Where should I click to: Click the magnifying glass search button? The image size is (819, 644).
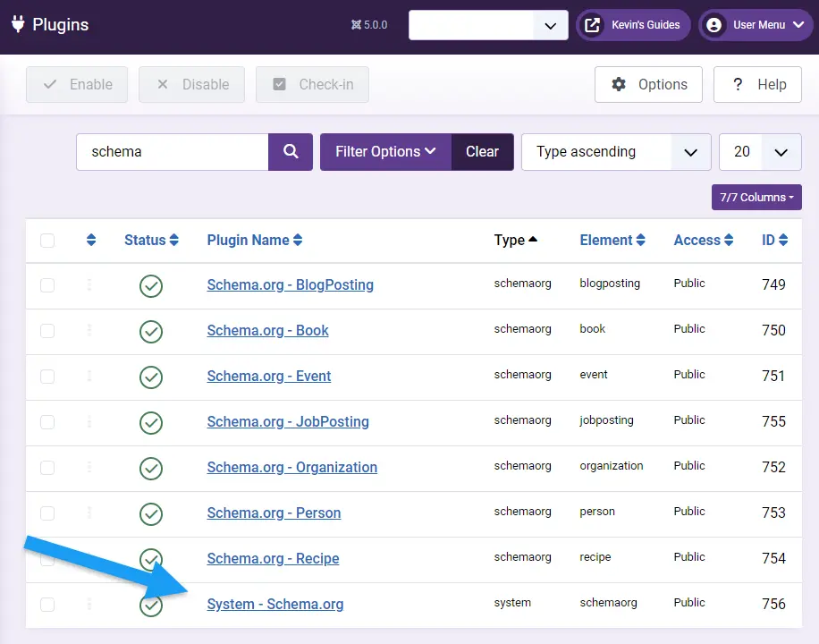pos(291,152)
